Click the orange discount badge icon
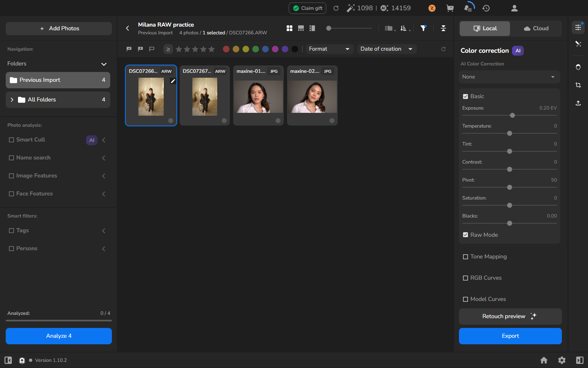 pyautogui.click(x=432, y=8)
